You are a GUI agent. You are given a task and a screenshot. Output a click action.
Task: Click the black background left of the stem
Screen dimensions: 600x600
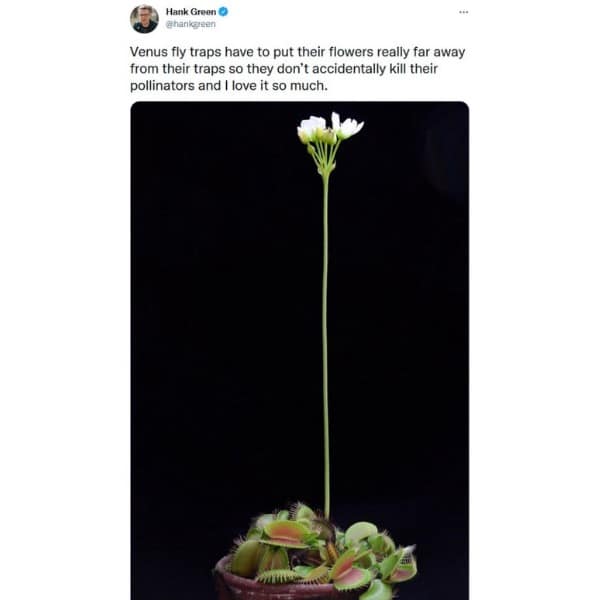(x=220, y=320)
